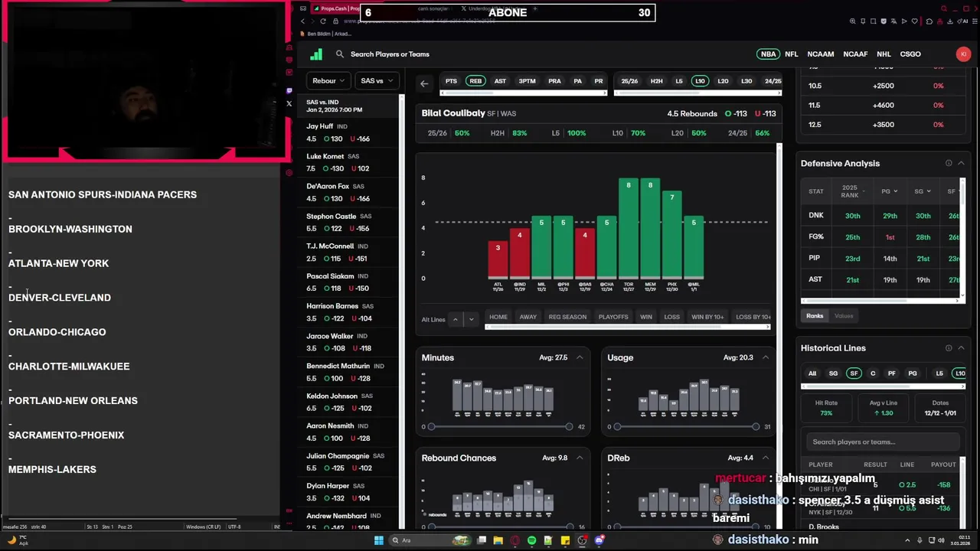
Task: Open Discord from the taskbar
Action: (x=599, y=540)
